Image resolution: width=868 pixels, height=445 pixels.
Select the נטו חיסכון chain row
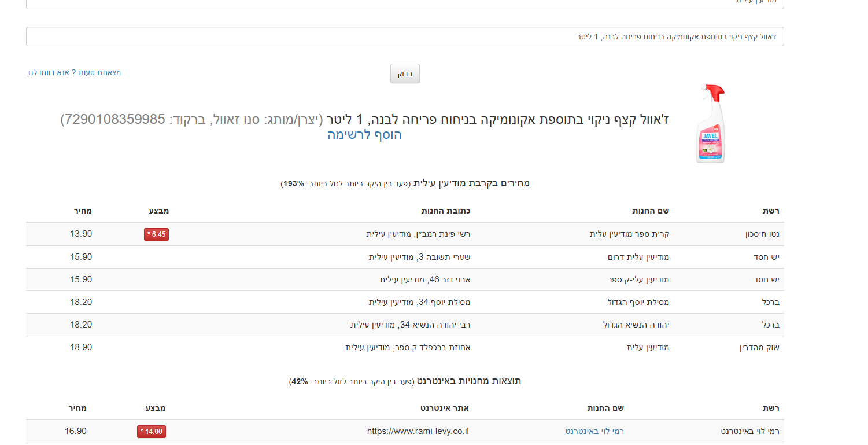(x=763, y=234)
